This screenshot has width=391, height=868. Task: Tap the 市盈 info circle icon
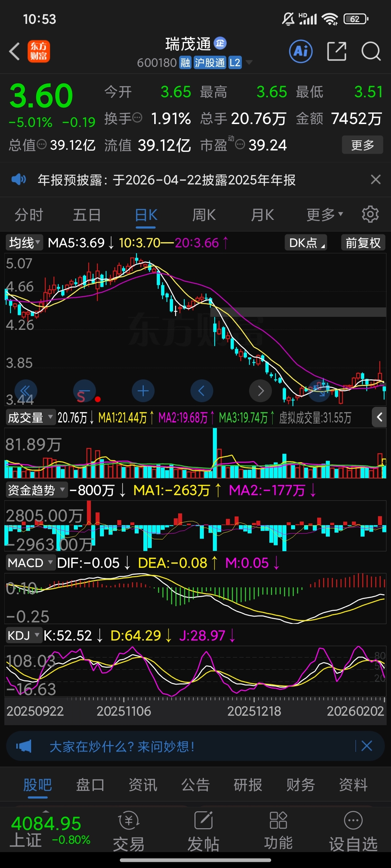(240, 145)
